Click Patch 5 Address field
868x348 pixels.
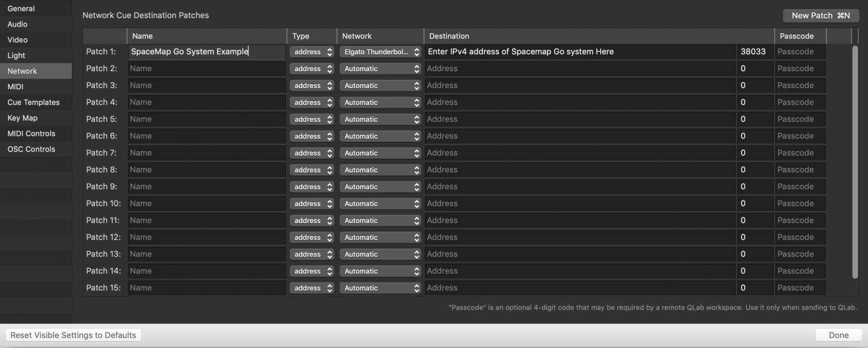580,119
